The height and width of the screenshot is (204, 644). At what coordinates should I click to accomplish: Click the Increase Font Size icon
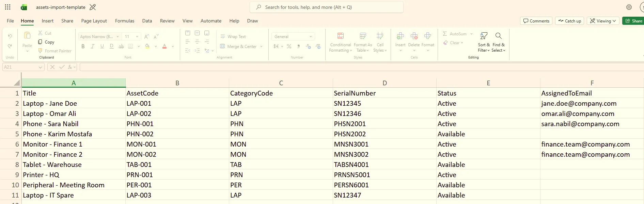coord(147,37)
